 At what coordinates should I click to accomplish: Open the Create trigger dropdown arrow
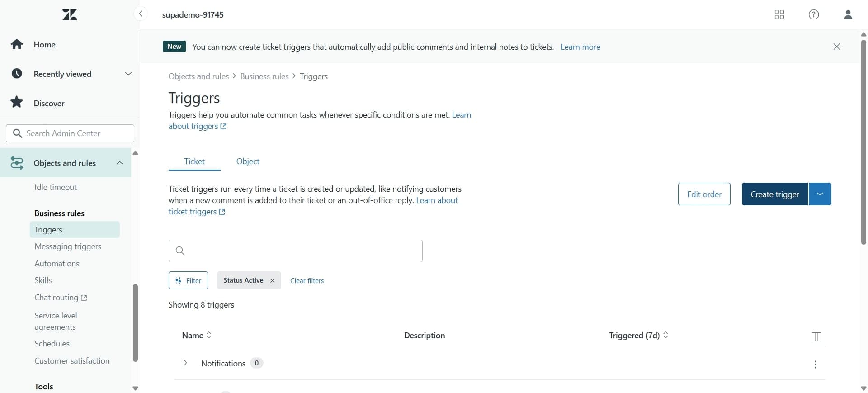pos(820,194)
